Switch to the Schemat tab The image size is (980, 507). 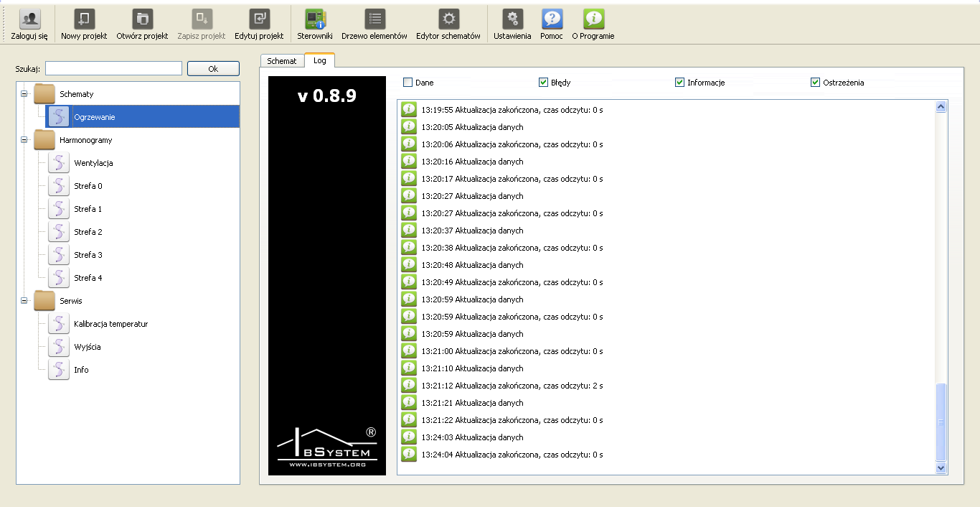282,61
